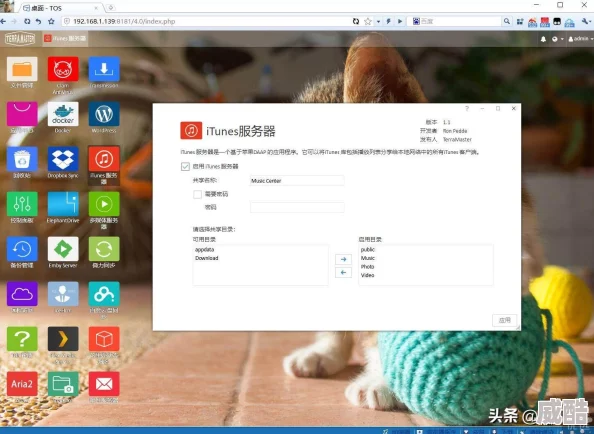Switch to the iTunes server taskbar tab

65,39
